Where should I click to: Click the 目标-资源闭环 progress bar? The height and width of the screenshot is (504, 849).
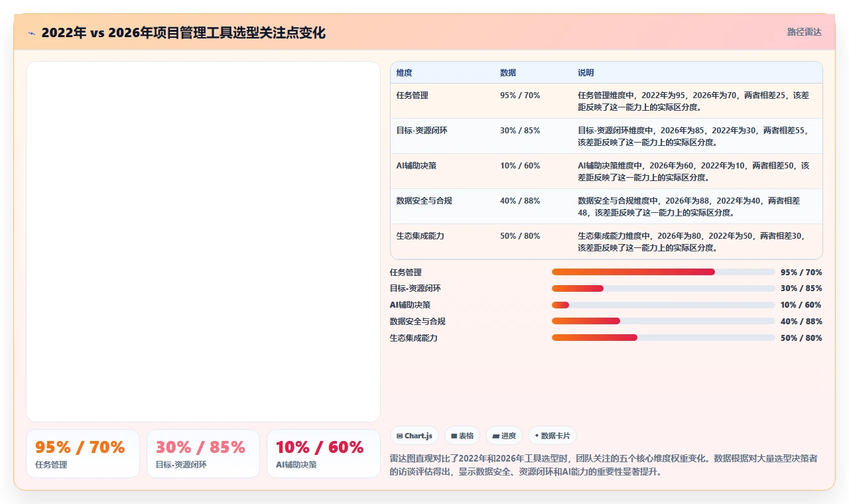coord(663,288)
